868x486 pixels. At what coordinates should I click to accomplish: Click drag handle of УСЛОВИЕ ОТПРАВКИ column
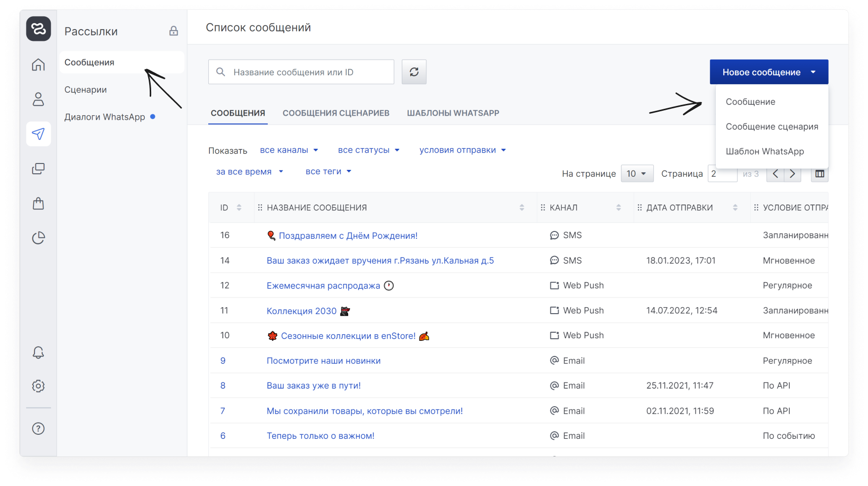(756, 208)
